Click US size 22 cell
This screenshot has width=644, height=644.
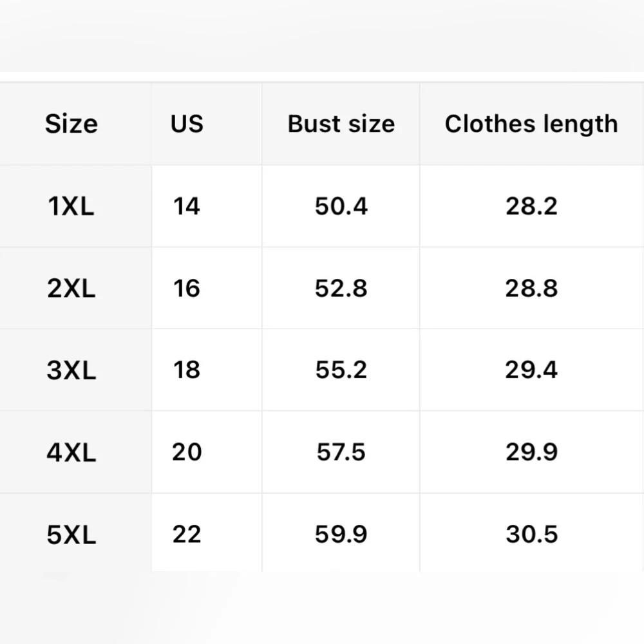[187, 535]
